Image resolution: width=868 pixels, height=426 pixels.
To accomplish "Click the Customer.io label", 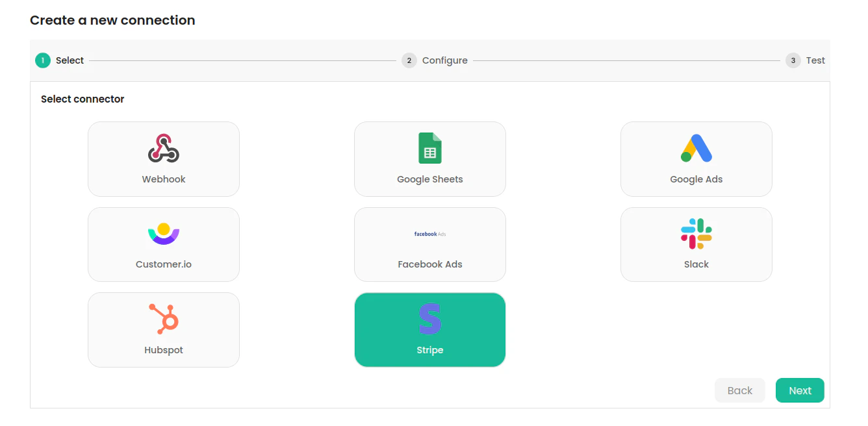I will coord(164,264).
